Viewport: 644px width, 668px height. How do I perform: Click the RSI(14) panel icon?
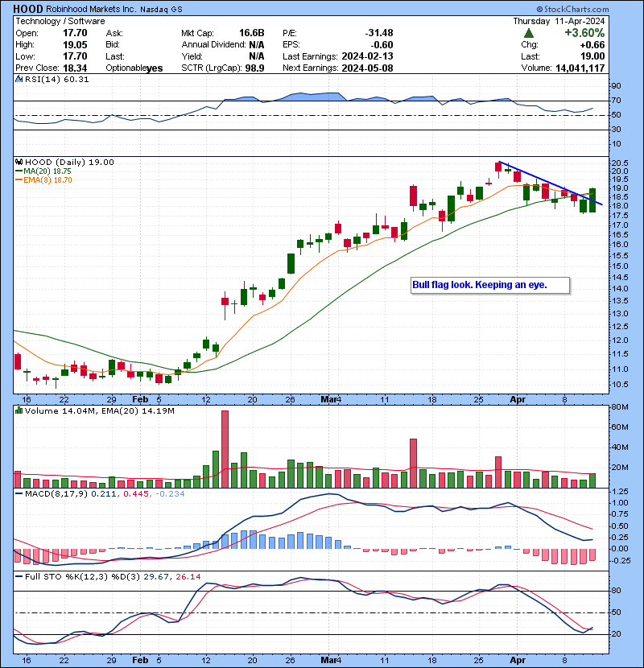click(19, 79)
